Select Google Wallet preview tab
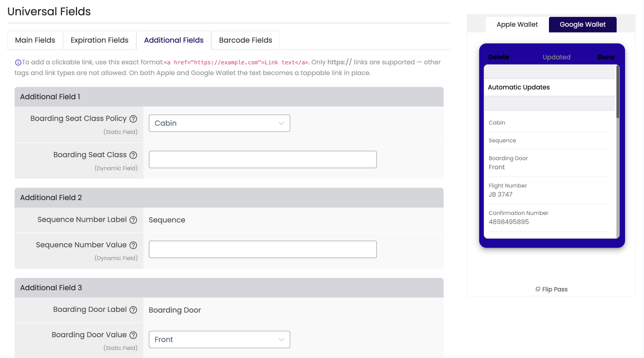This screenshot has width=644, height=358. click(582, 24)
